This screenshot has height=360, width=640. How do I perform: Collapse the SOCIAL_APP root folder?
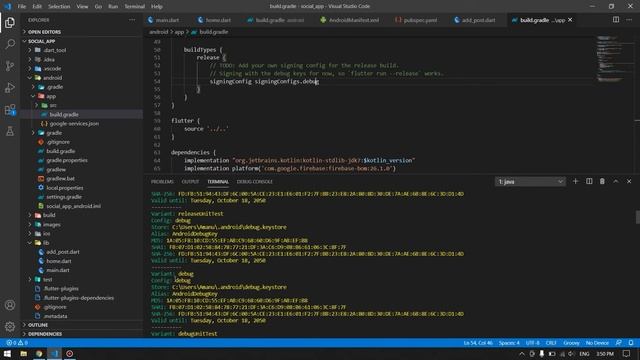(41, 41)
